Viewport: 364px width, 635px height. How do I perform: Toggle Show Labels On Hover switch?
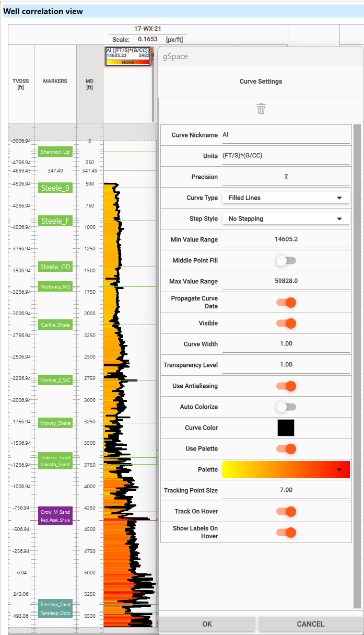click(x=286, y=532)
